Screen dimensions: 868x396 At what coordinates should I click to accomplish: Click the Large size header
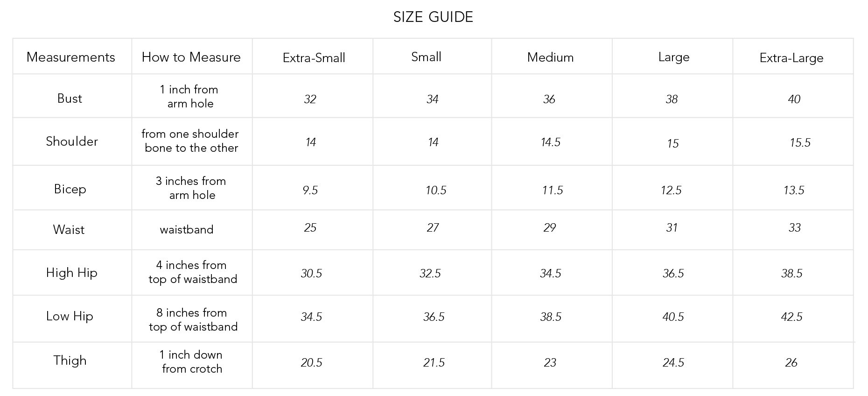[673, 57]
